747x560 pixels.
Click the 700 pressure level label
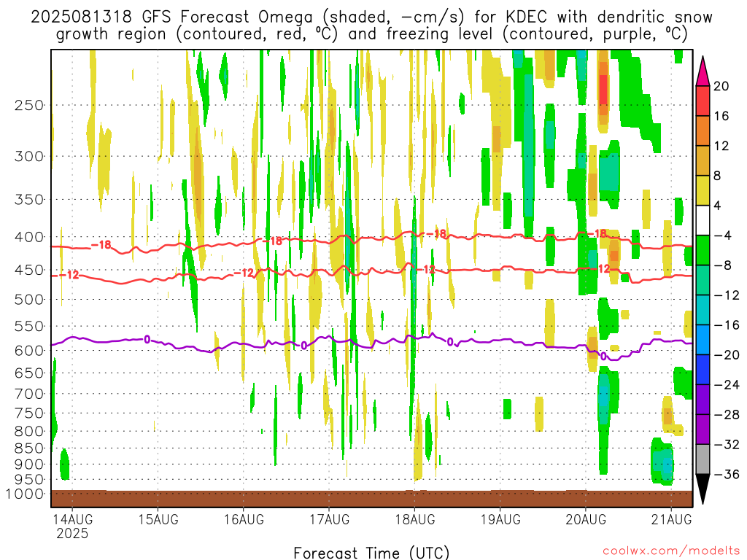(29, 394)
